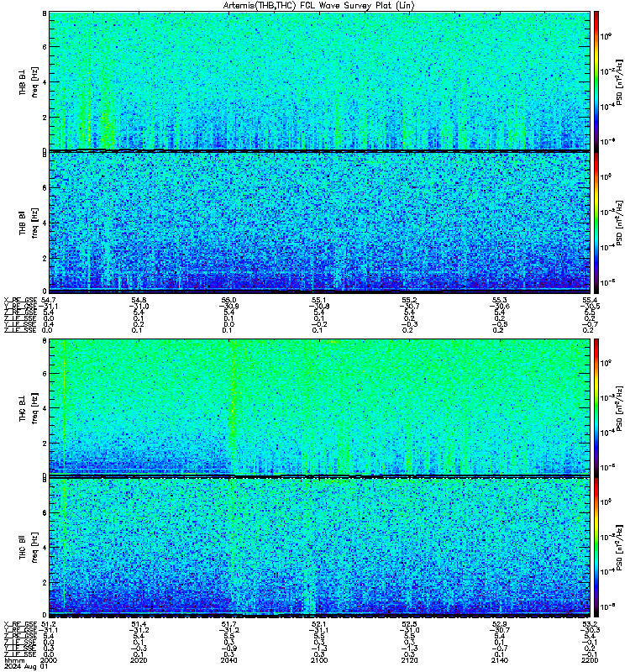Click the 'THB B∥ freq [Hz]' axis label
The width and height of the screenshot is (630, 672).
pos(29,223)
